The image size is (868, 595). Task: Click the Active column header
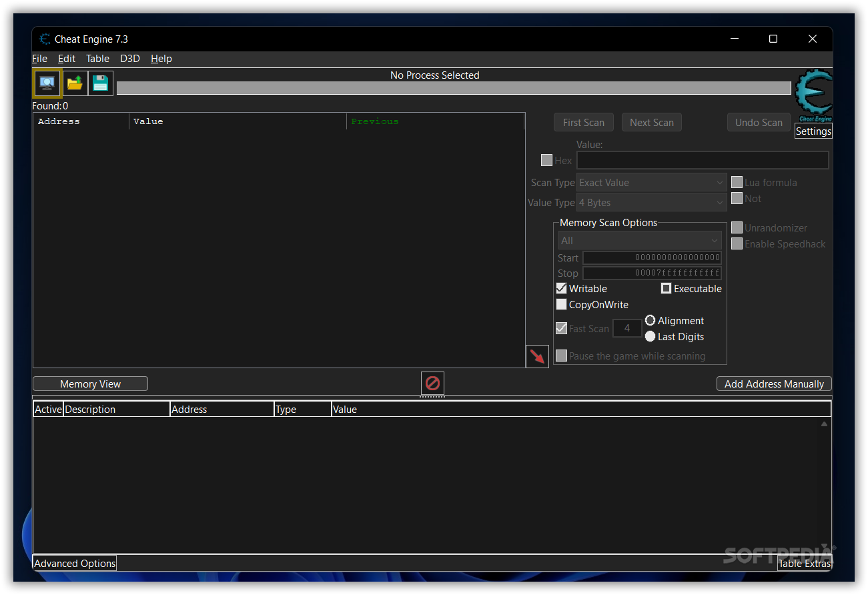pyautogui.click(x=48, y=409)
